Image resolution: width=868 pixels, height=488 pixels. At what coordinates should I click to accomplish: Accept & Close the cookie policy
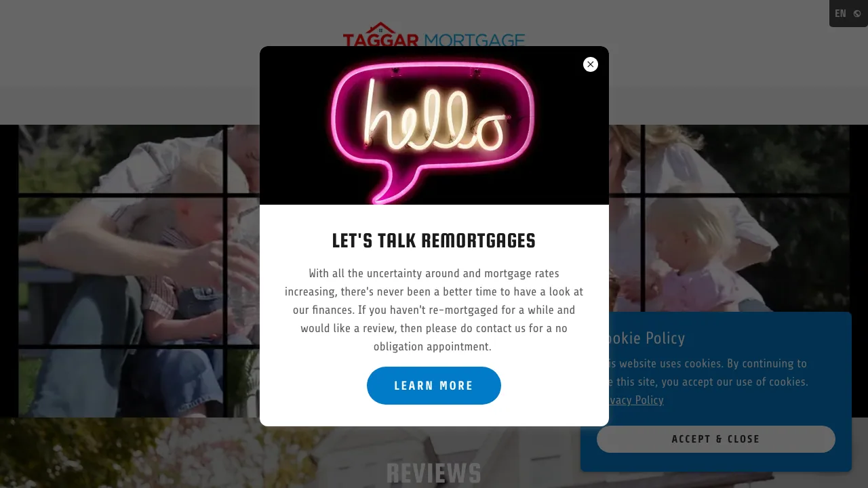[716, 439]
